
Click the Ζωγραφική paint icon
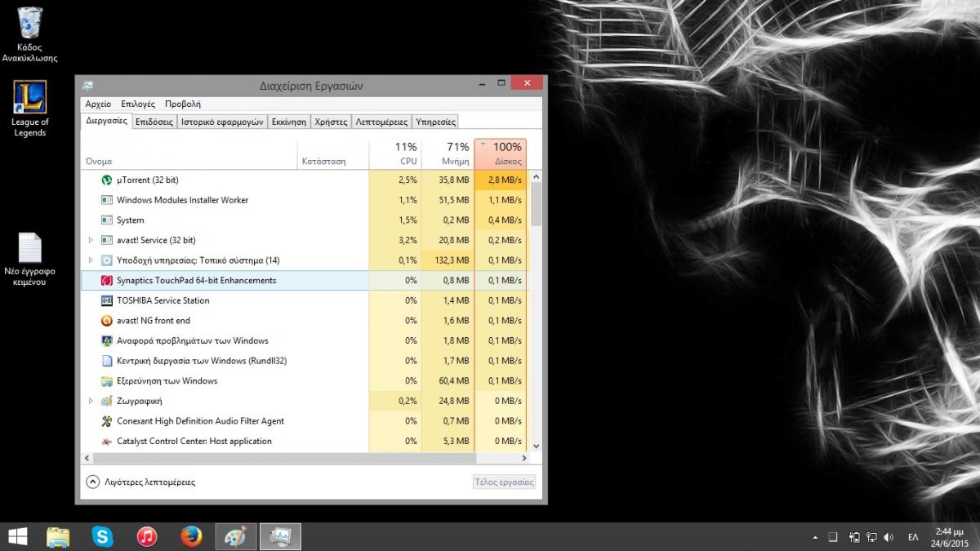click(106, 401)
